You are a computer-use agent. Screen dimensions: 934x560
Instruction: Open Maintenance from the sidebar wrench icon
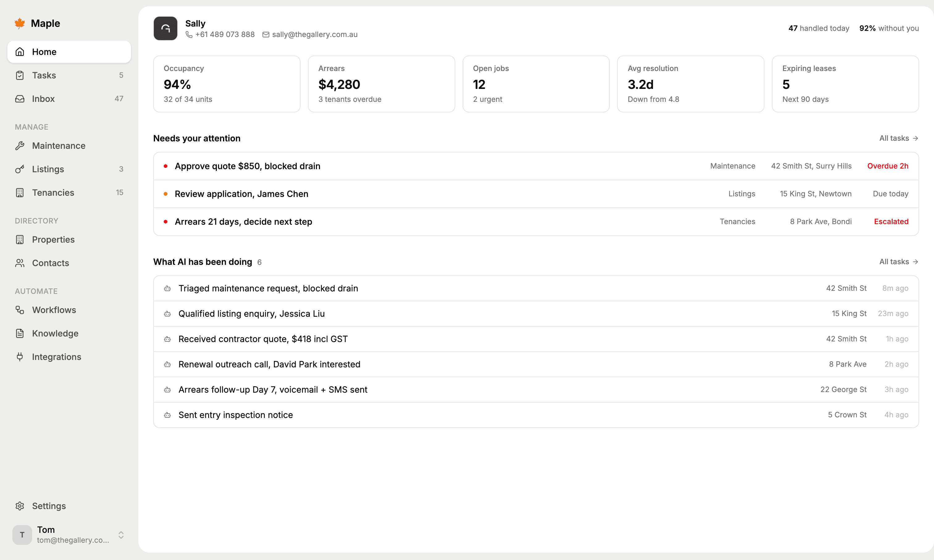pos(20,146)
